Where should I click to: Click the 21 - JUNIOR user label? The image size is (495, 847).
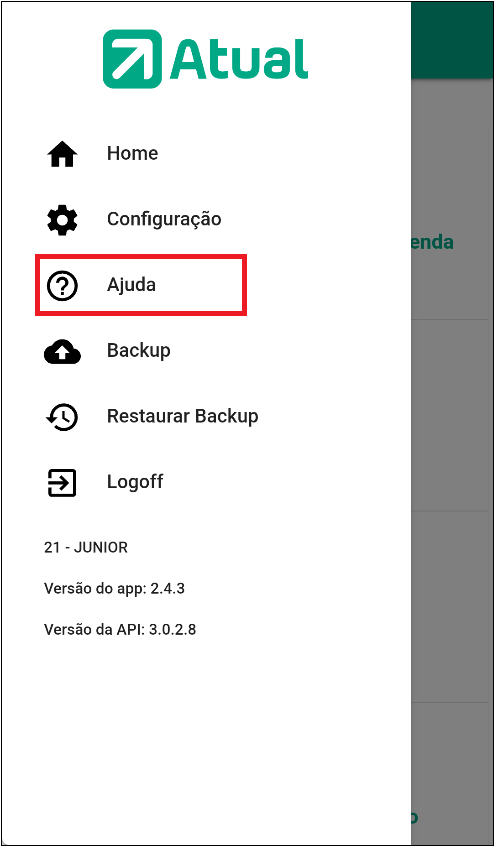(x=86, y=547)
